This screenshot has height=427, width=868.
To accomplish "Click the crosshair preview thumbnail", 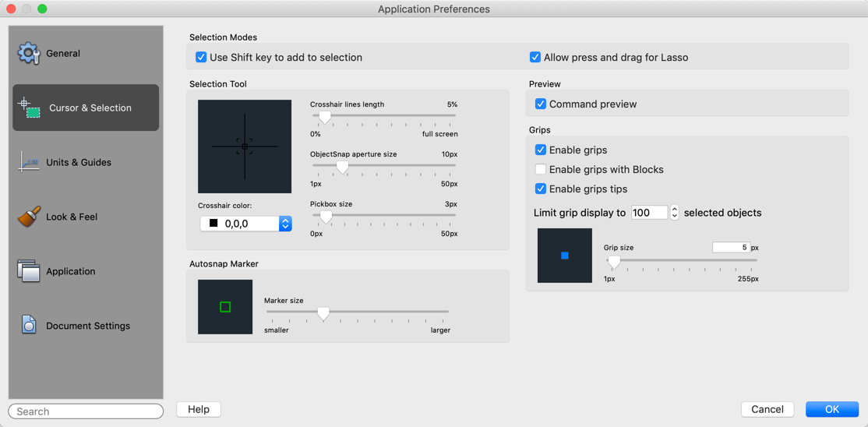I will coord(245,146).
